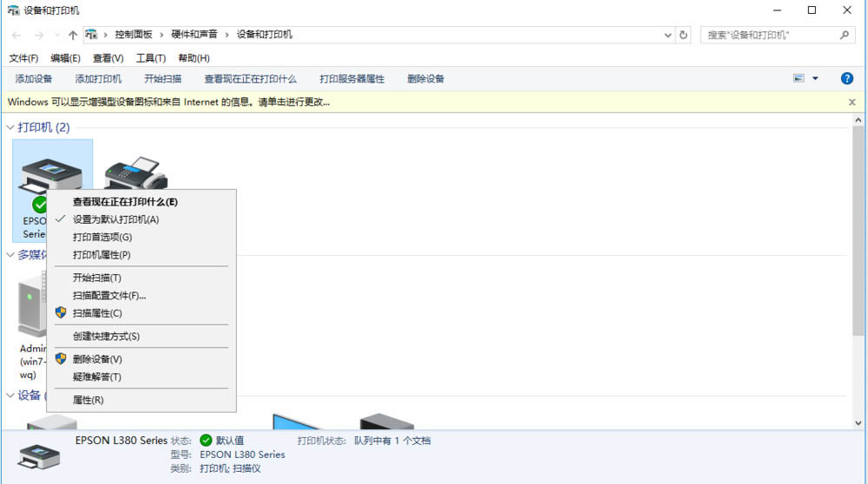Image resolution: width=868 pixels, height=484 pixels.
Task: Collapse the 多媒体 devices group chevron
Action: (10, 254)
